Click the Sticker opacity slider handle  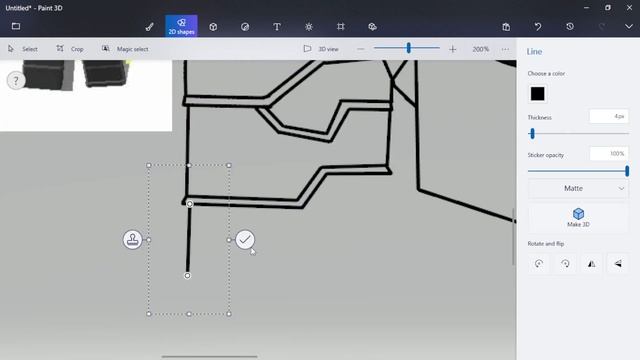click(627, 171)
